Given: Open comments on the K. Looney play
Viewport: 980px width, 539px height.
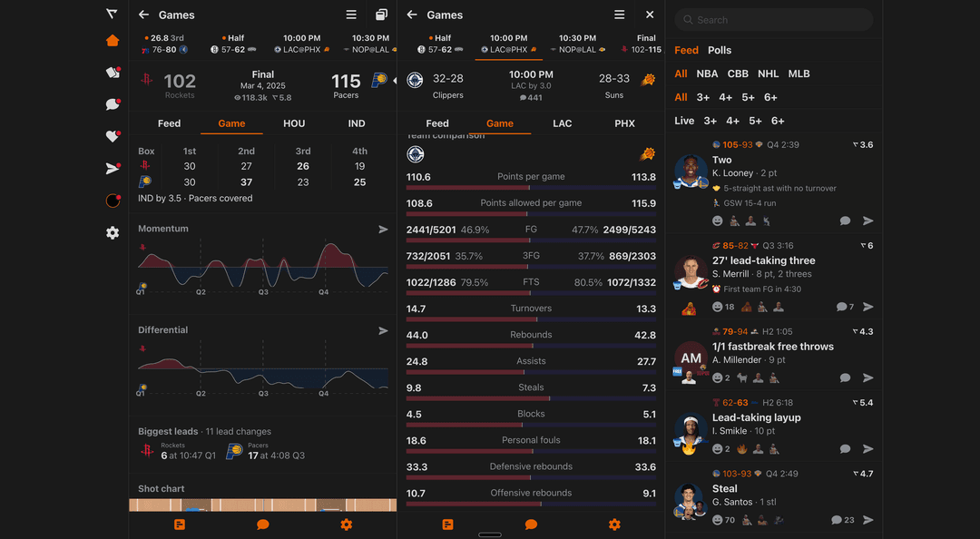Looking at the screenshot, I should point(845,220).
